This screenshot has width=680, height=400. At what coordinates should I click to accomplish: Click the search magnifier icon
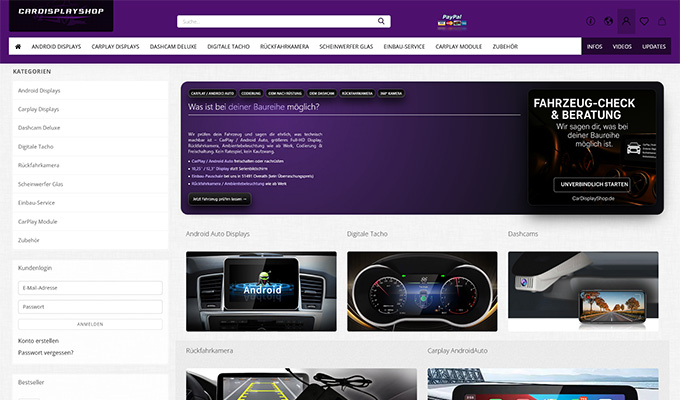(382, 21)
